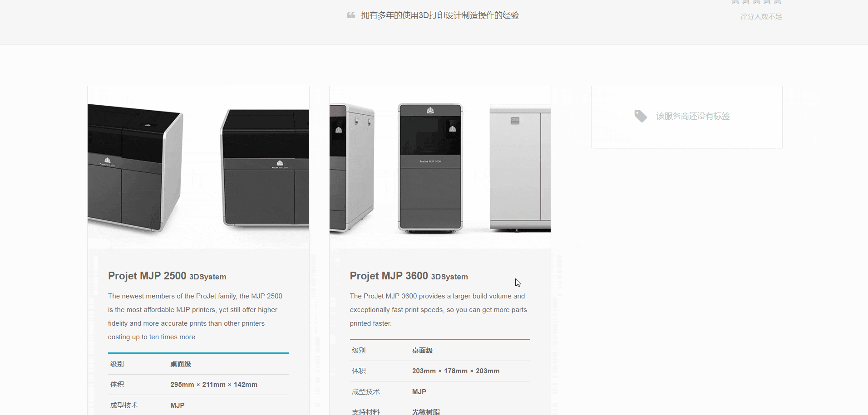
Task: Click the logo atop the front-facing MJP 3600 printer
Action: (430, 110)
